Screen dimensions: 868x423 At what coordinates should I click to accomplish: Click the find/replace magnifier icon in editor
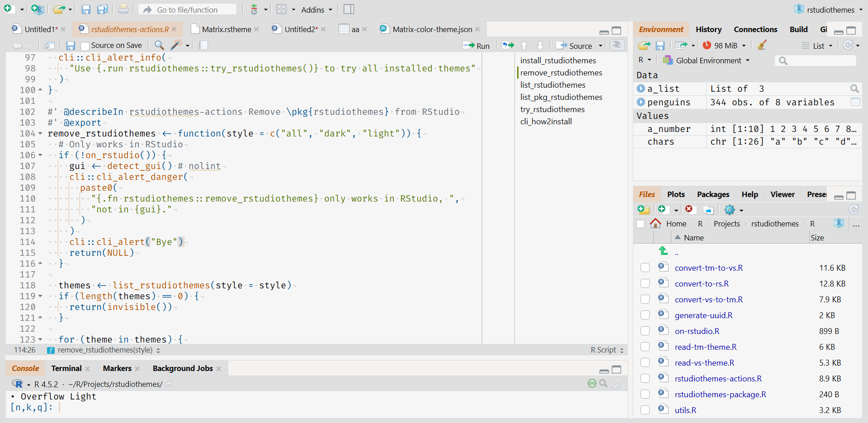pyautogui.click(x=159, y=45)
